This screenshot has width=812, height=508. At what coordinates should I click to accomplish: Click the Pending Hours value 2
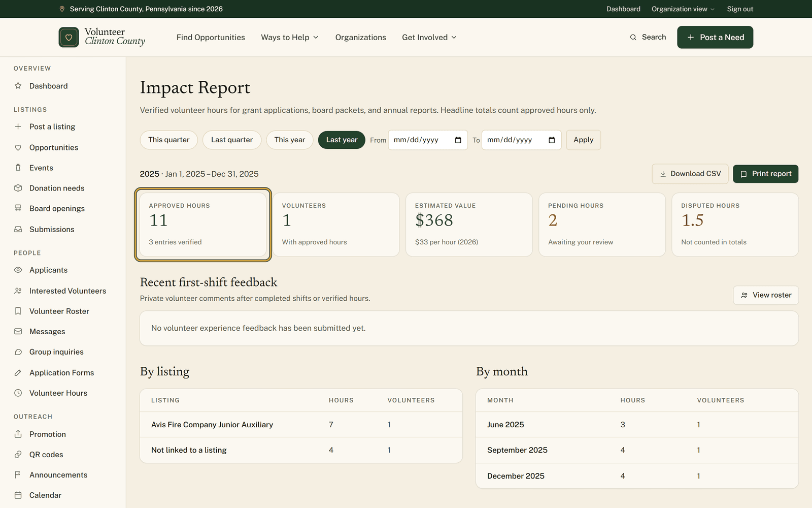553,220
